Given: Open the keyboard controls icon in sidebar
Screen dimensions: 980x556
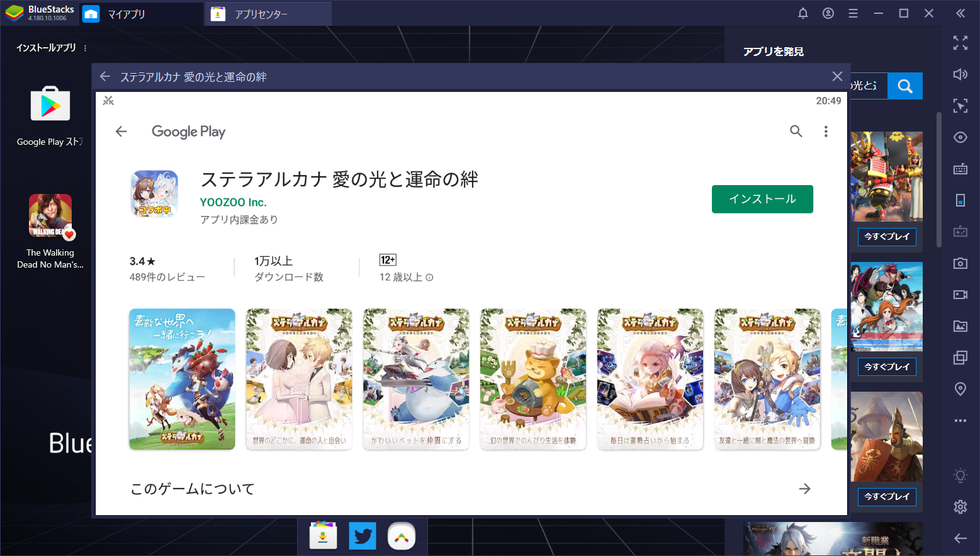Looking at the screenshot, I should [x=960, y=169].
